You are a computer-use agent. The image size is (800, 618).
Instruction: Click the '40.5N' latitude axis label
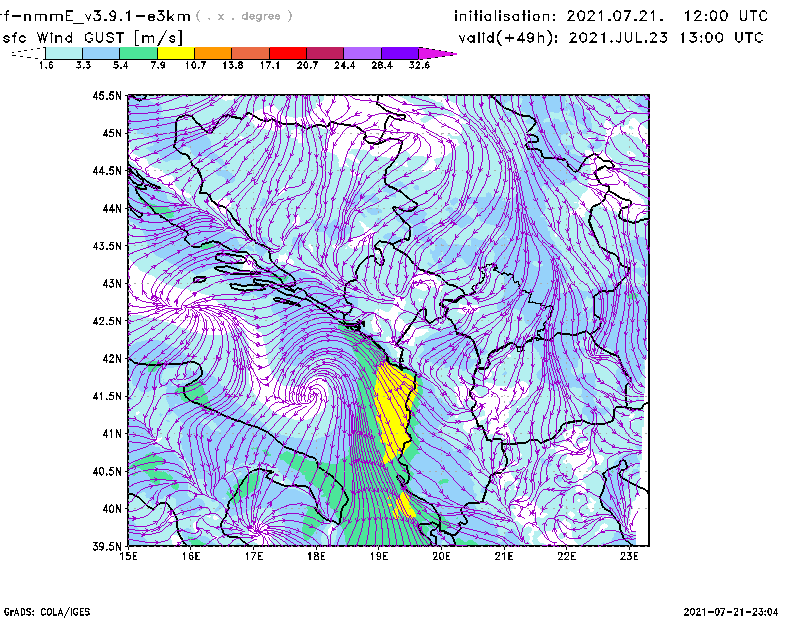[107, 472]
